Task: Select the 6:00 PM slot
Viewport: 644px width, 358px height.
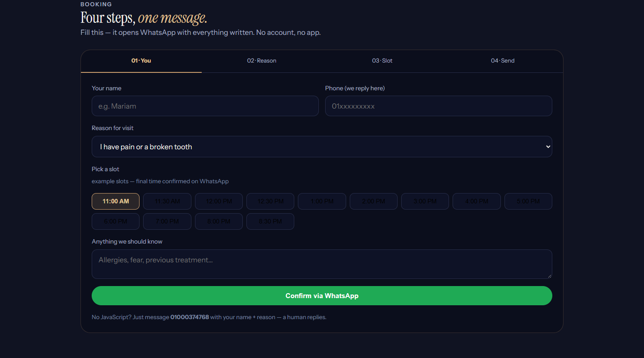Action: tap(115, 221)
